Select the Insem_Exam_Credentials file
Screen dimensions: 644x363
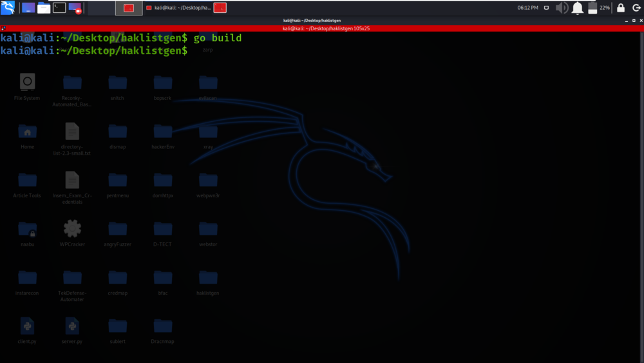pyautogui.click(x=72, y=188)
